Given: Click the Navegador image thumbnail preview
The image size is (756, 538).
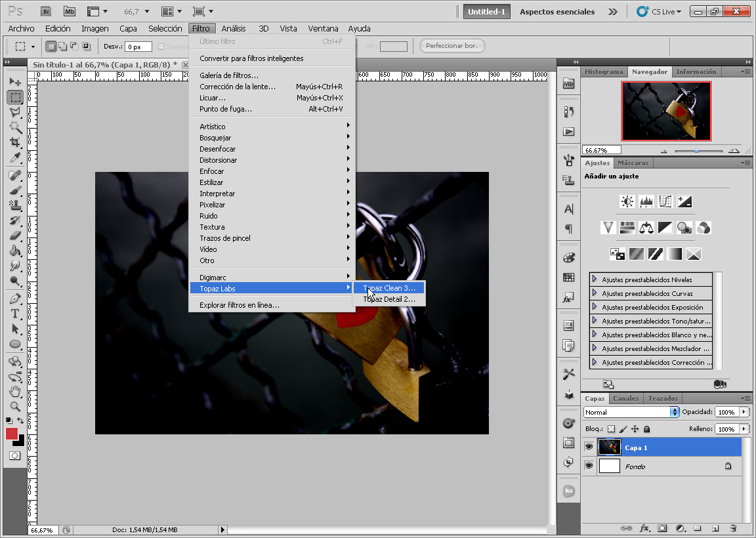Looking at the screenshot, I should pyautogui.click(x=666, y=111).
